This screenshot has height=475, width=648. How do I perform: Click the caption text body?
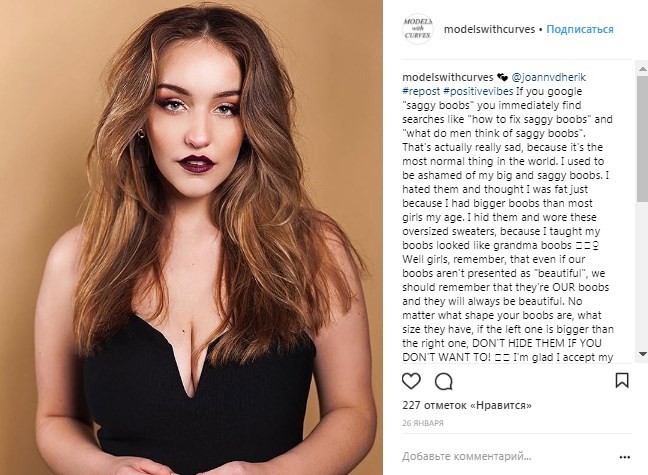coord(512,220)
